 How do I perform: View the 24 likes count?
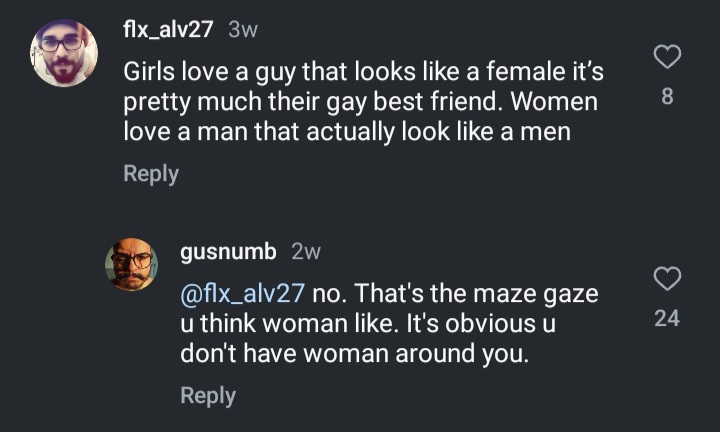(x=667, y=318)
